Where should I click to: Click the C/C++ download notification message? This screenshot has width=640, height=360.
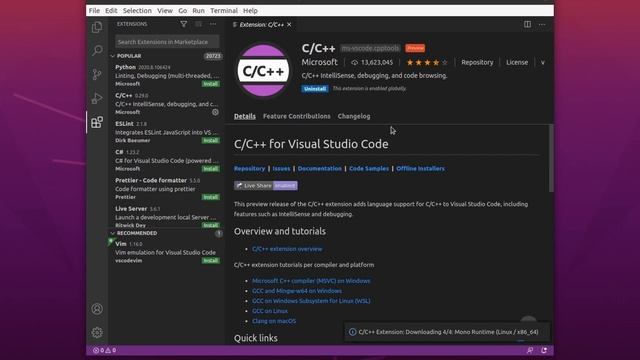[x=448, y=332]
